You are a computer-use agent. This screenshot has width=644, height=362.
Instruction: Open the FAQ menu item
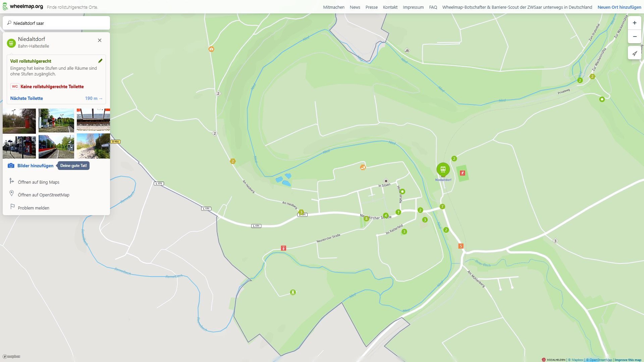(433, 7)
